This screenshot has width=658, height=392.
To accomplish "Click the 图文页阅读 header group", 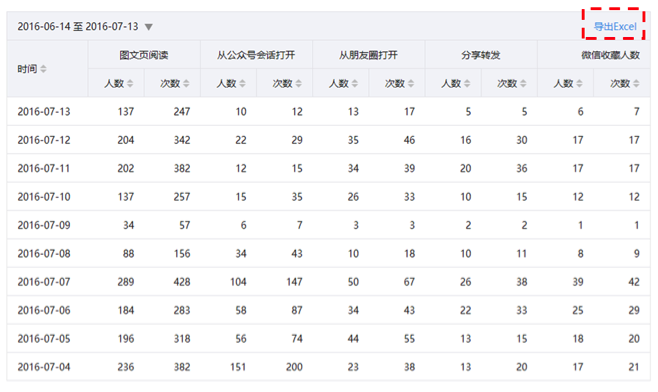I will click(144, 55).
